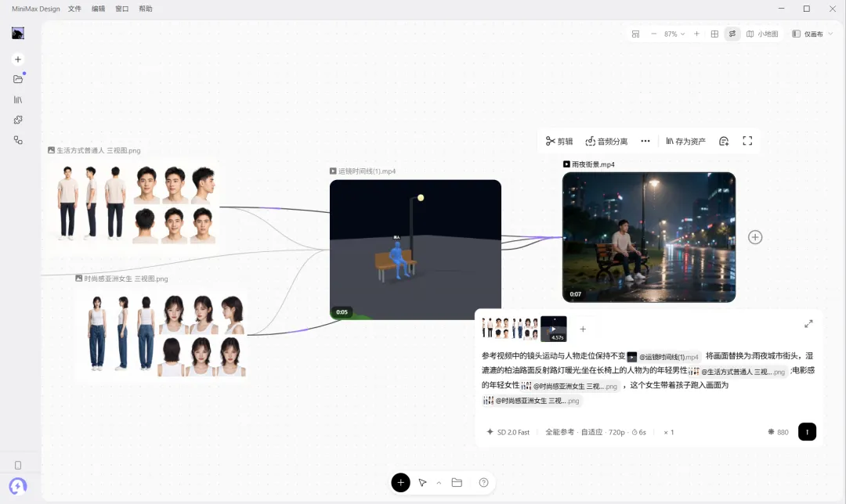
Task: Submit the prompt with the black arrow button
Action: point(807,432)
